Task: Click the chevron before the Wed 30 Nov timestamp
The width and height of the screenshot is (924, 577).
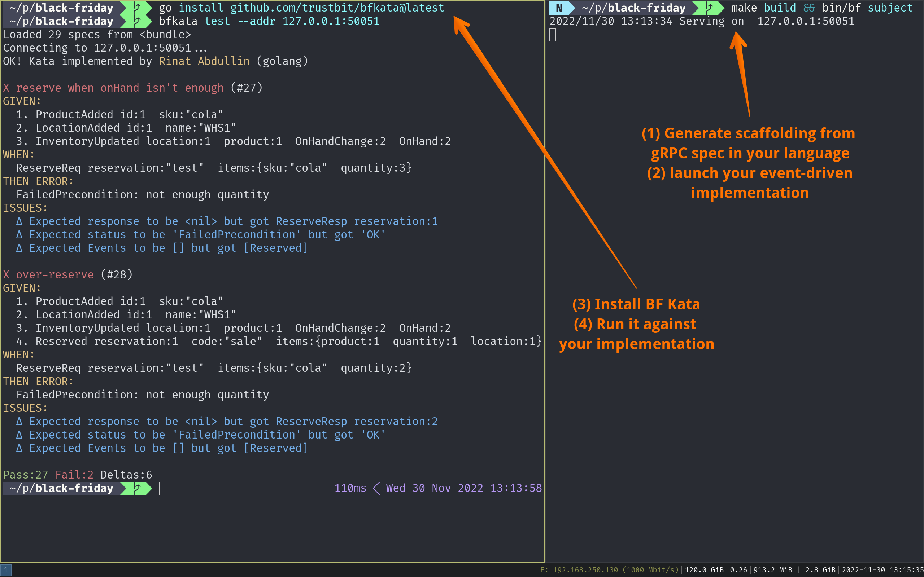Action: tap(376, 488)
